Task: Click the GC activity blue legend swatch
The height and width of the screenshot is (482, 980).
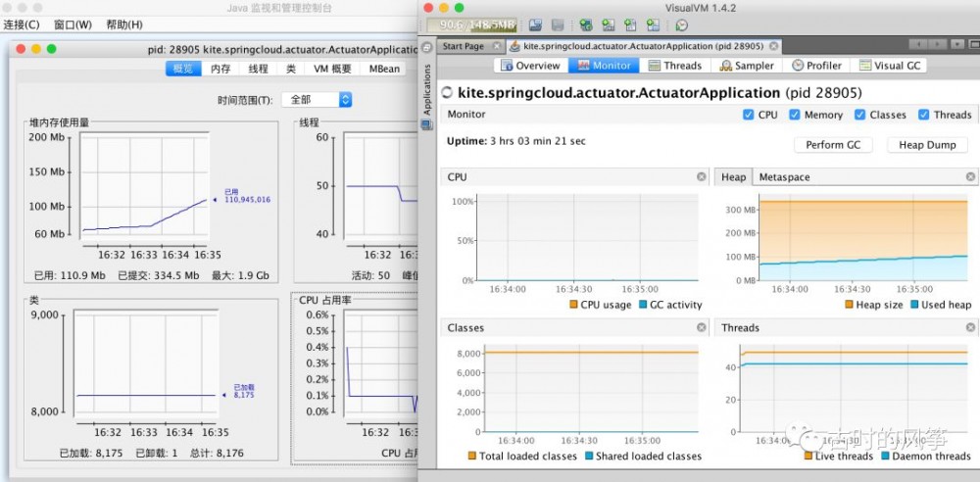Action: click(x=643, y=305)
